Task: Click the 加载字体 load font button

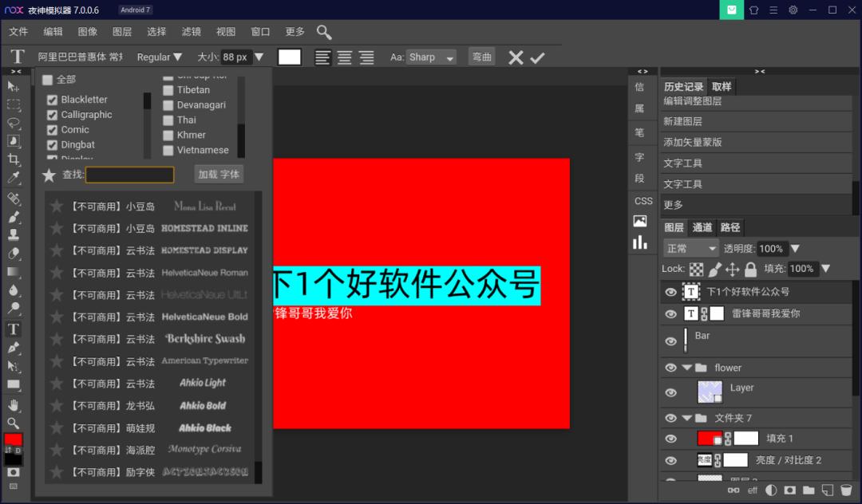Action: pyautogui.click(x=219, y=174)
